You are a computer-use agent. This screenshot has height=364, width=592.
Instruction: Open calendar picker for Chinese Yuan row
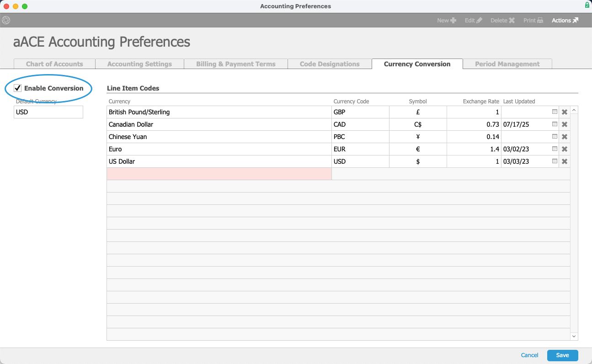tap(555, 137)
